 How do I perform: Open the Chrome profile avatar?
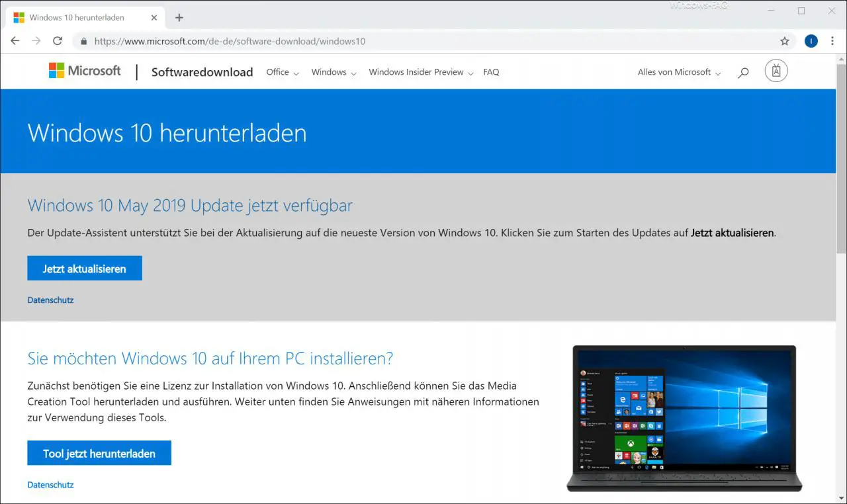coord(811,41)
